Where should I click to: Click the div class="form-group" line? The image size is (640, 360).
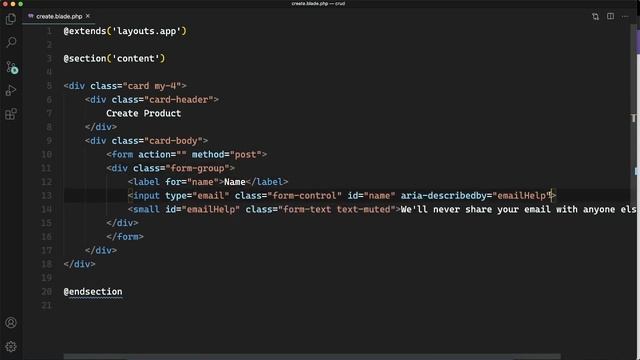click(x=171, y=168)
